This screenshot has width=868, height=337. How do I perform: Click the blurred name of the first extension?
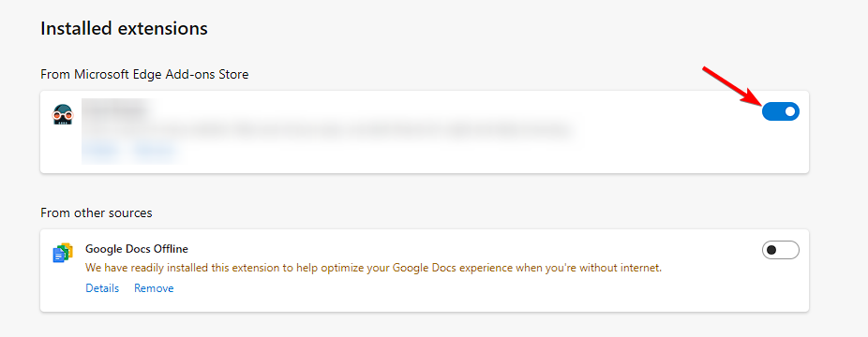(x=116, y=110)
